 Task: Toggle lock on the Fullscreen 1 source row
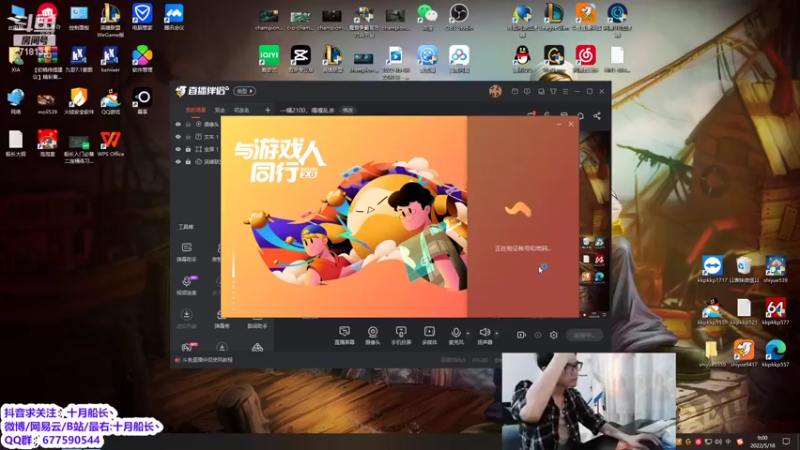[188, 149]
